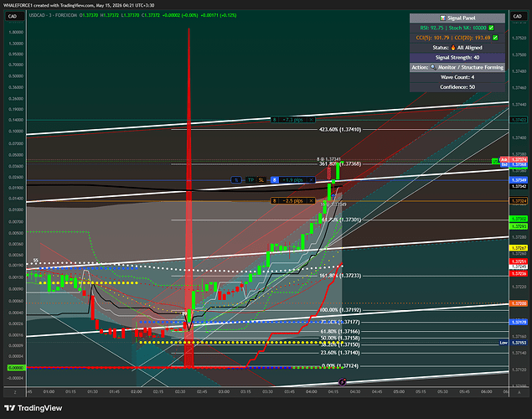Click the 1.37422 take-profit price label
This screenshot has height=419, width=532.
click(x=519, y=120)
